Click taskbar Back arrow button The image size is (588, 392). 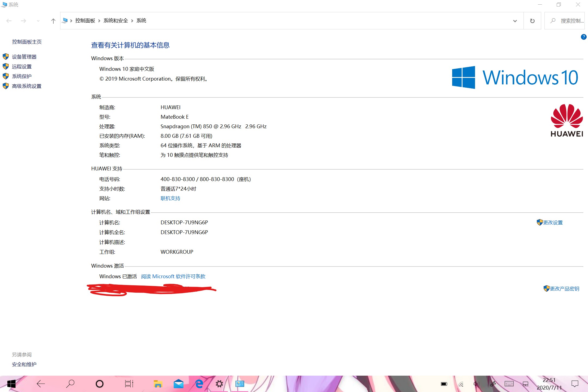(x=41, y=384)
